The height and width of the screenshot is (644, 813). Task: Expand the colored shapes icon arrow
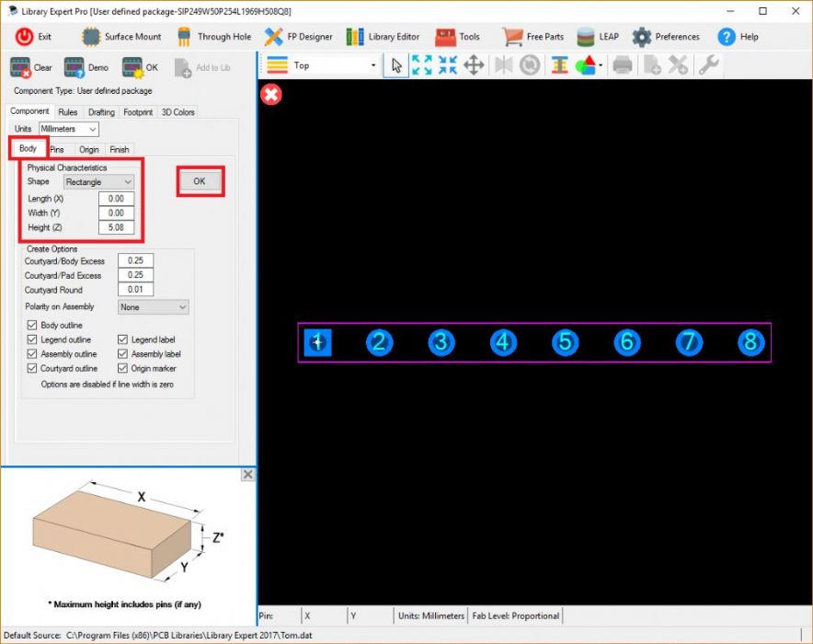(600, 65)
